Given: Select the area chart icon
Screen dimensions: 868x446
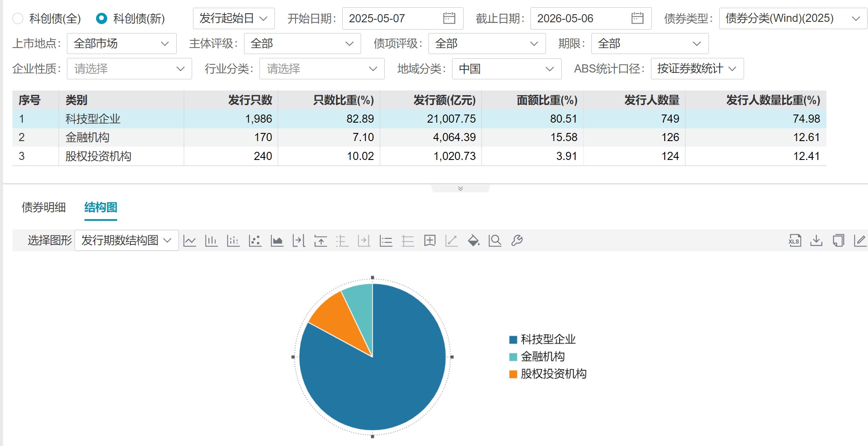Looking at the screenshot, I should click(277, 241).
